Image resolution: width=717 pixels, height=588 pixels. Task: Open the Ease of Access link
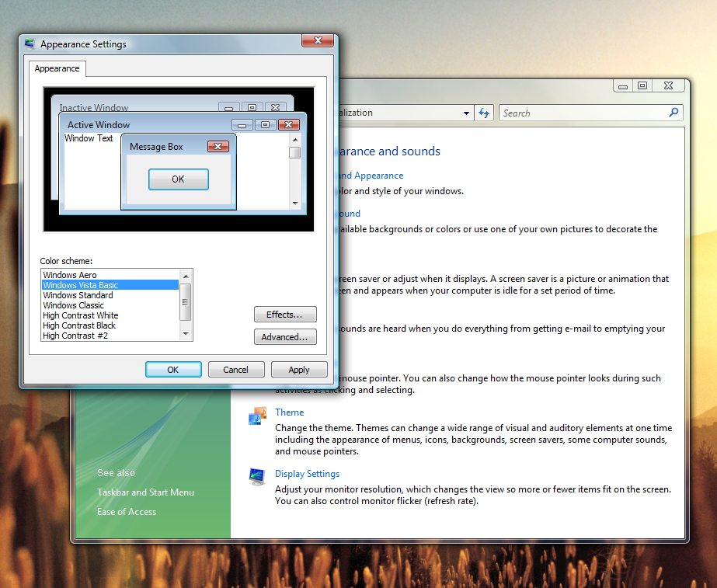click(127, 512)
